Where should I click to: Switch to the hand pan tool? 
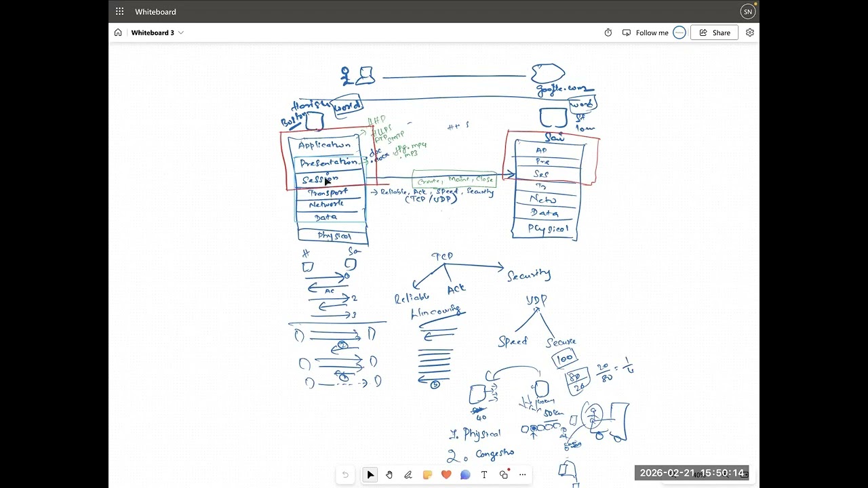(389, 475)
